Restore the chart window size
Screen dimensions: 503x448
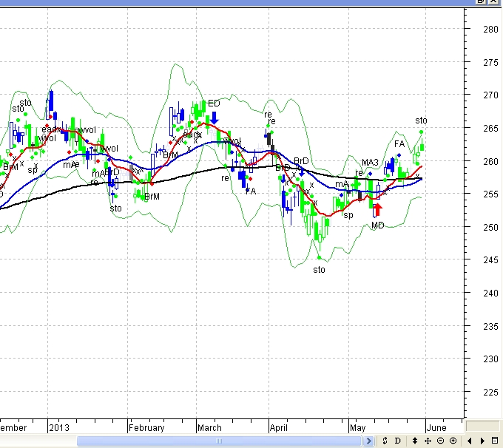pyautogui.click(x=483, y=2)
